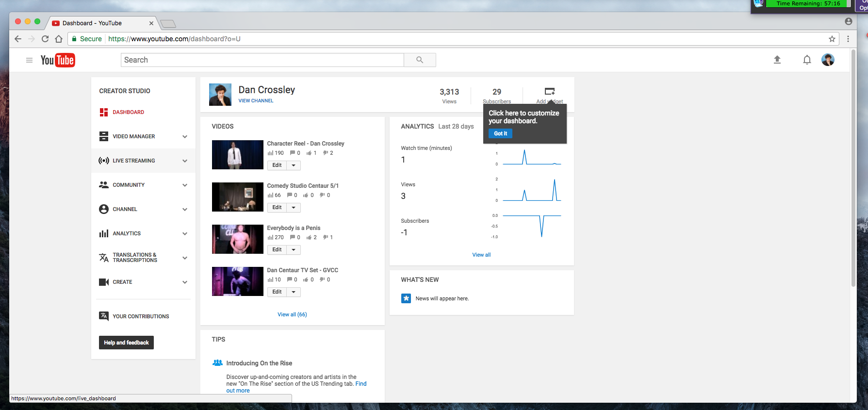Open Dan Centaur TV Set thumbnail
Viewport: 868px width, 410px height.
tap(238, 281)
